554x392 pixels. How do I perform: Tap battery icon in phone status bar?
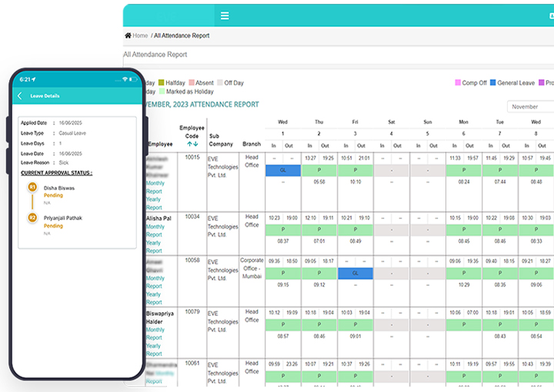tap(133, 79)
